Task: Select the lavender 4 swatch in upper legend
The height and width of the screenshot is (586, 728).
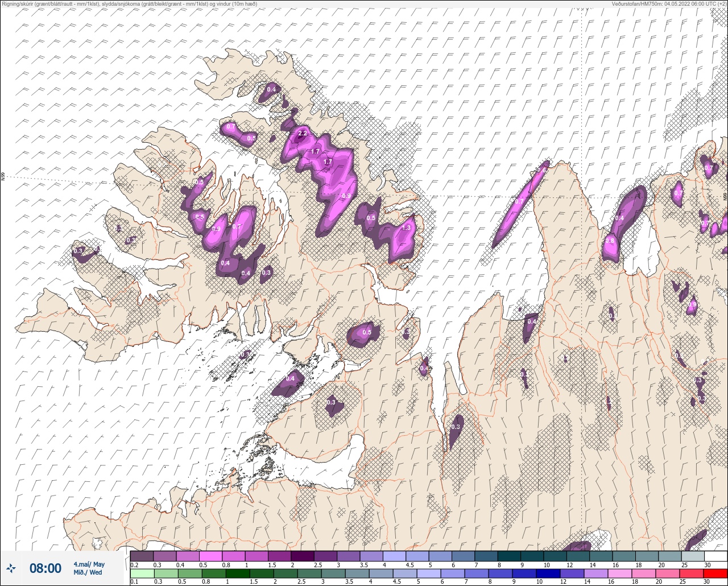Action: (395, 556)
